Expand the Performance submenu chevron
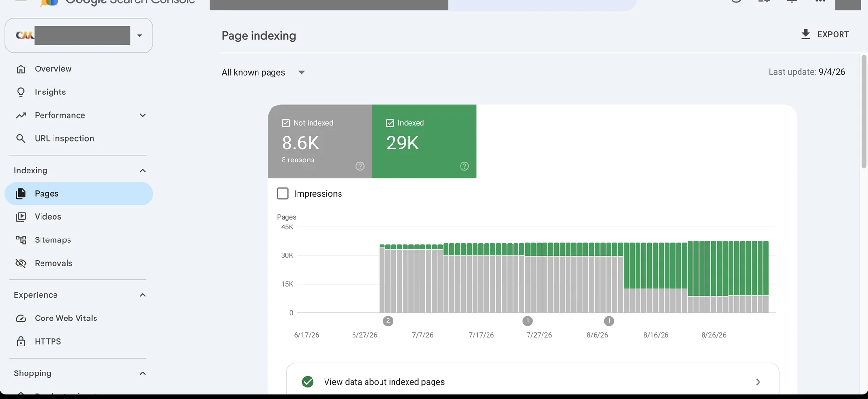 (143, 115)
